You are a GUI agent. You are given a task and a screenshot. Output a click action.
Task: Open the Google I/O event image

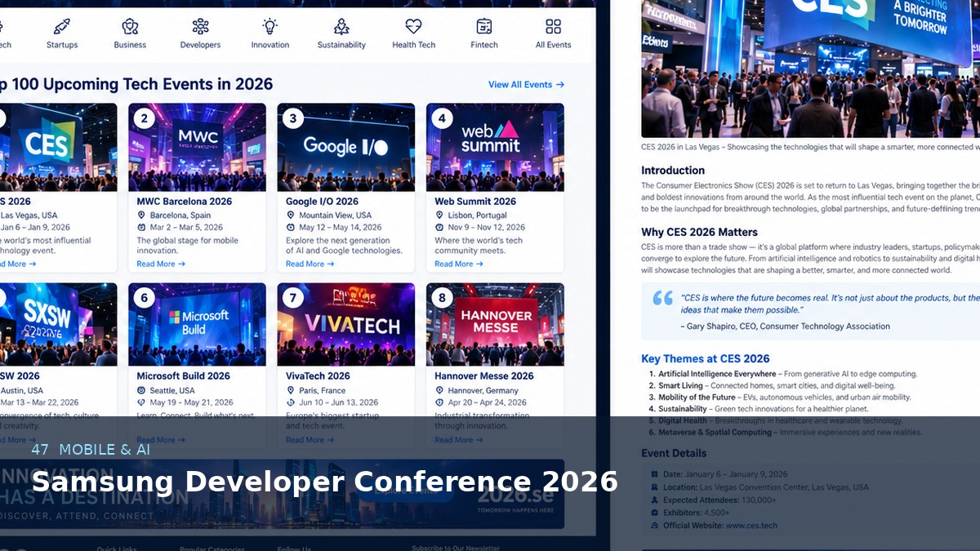click(x=346, y=147)
